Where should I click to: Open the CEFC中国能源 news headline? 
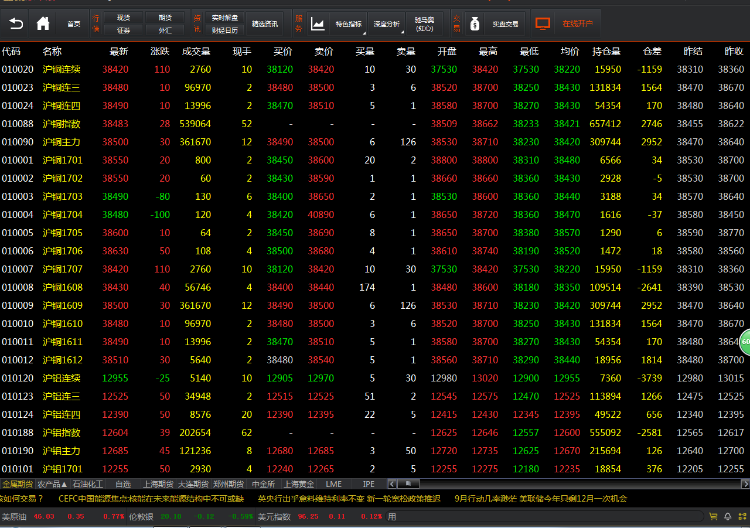(151, 499)
